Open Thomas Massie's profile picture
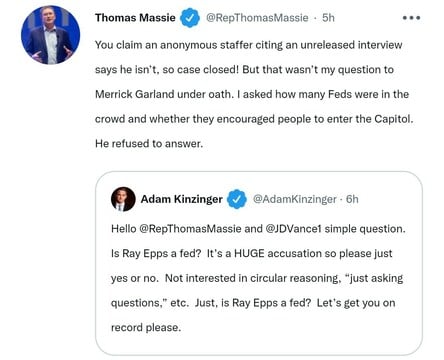444x360 pixels. pyautogui.click(x=50, y=35)
